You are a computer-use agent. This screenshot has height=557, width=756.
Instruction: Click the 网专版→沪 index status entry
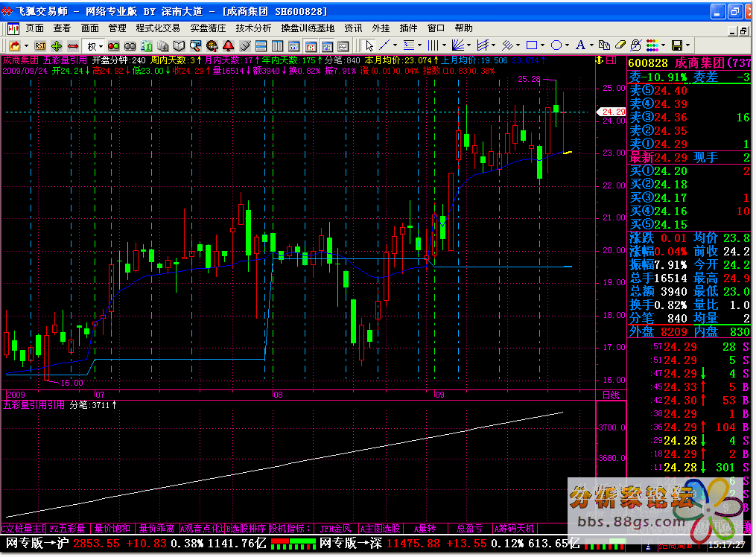click(x=136, y=544)
